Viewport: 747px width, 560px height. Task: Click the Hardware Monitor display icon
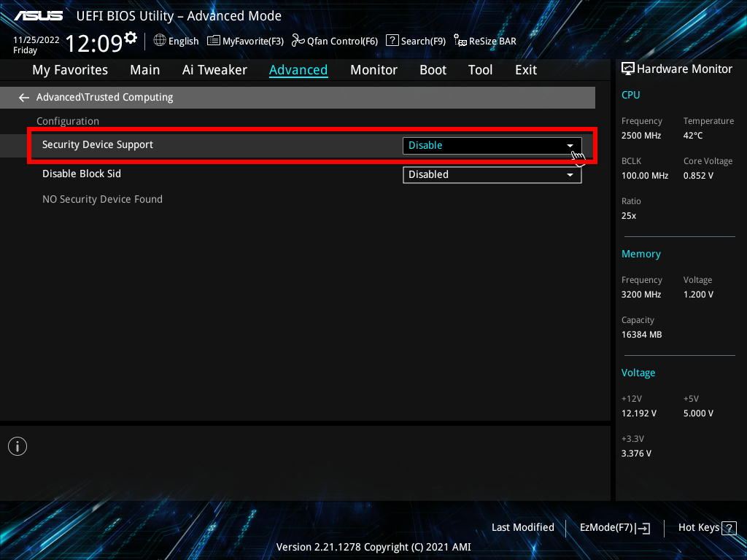(x=628, y=69)
